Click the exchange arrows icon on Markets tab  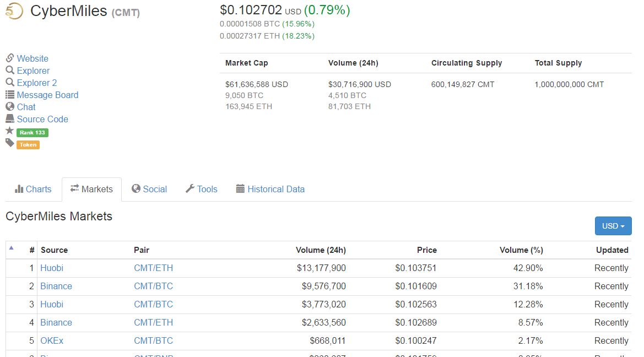[74, 188]
